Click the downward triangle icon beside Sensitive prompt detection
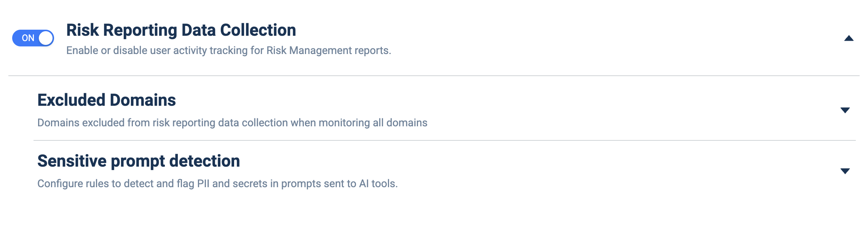This screenshot has width=868, height=226. click(845, 171)
